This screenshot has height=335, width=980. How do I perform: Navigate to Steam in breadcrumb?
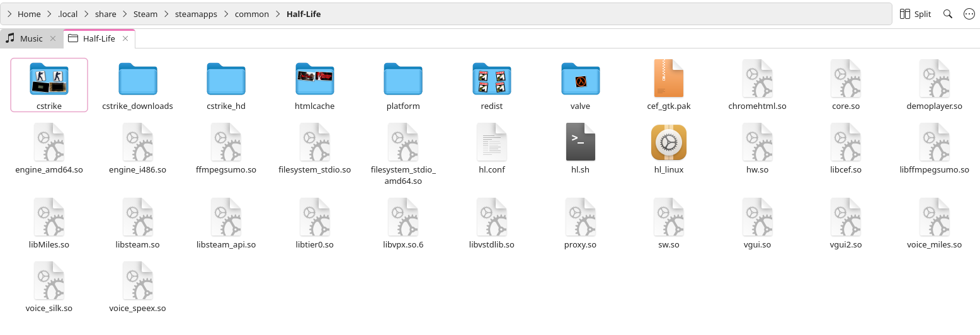coord(145,14)
